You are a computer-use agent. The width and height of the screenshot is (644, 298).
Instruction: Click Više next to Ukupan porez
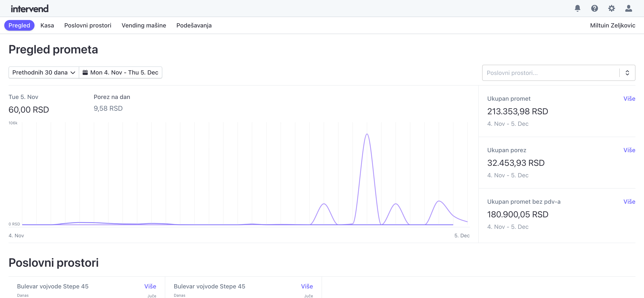coord(629,150)
